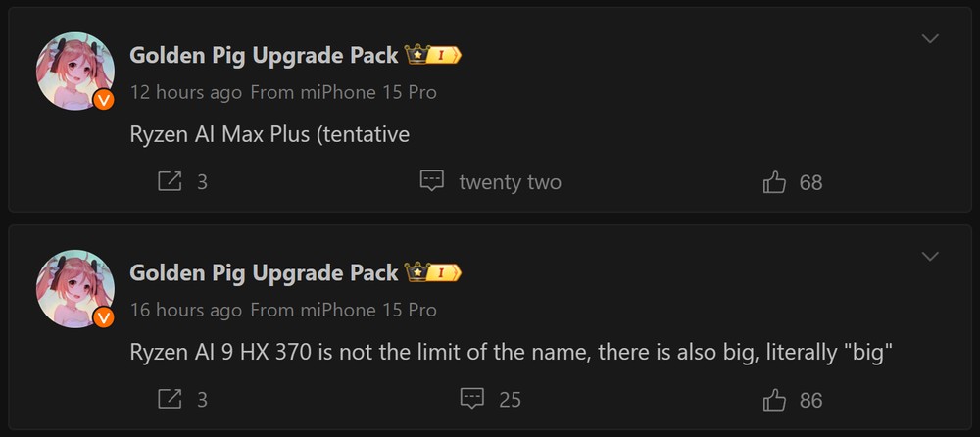
Task: Open Golden Pig Upgrade Pack profile from second post
Action: 264,272
